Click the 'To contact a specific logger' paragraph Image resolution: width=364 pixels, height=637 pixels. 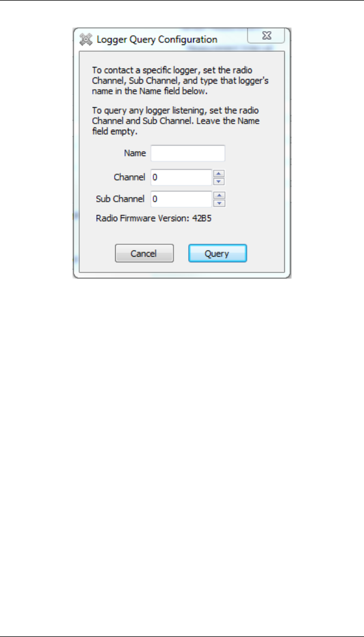click(x=180, y=80)
